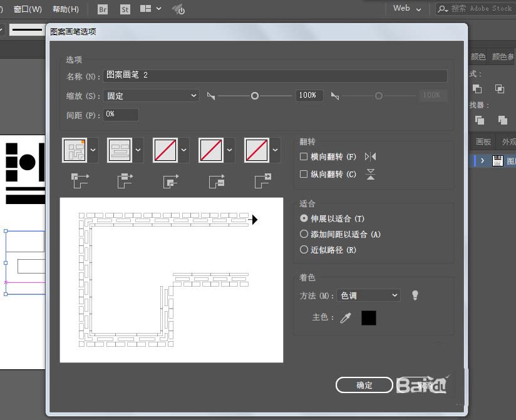
Task: Select 伸展以适合 (T) radio option
Action: 304,218
